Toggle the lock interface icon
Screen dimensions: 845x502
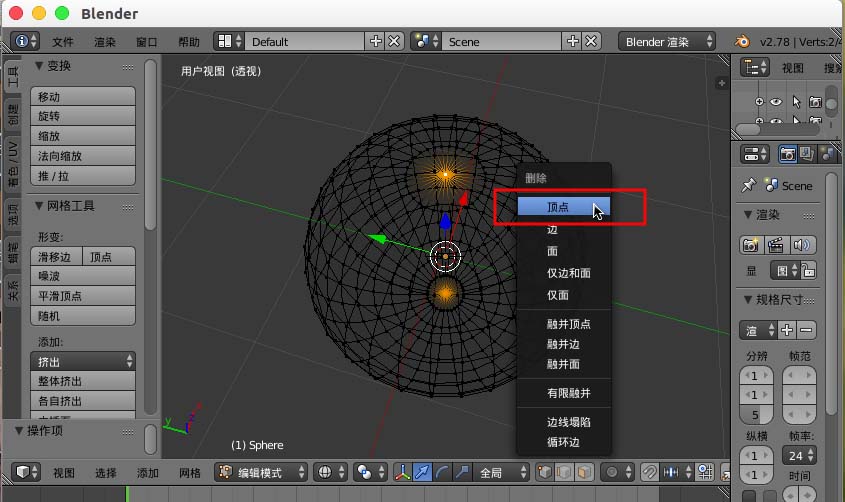[x=808, y=270]
